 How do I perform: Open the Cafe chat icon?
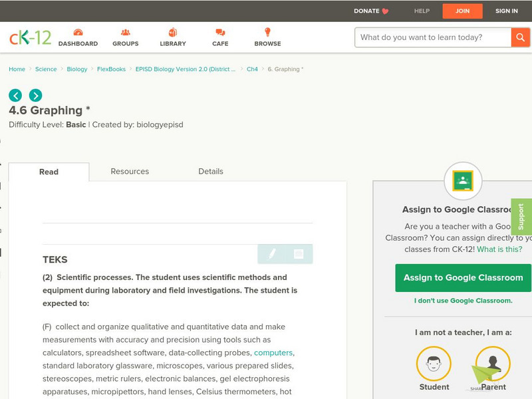pos(220,33)
